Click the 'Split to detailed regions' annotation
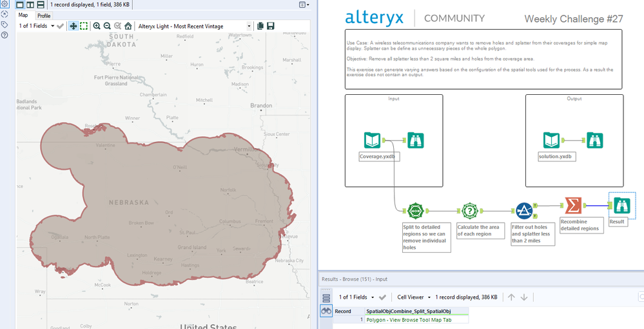The image size is (644, 329). coord(426,237)
